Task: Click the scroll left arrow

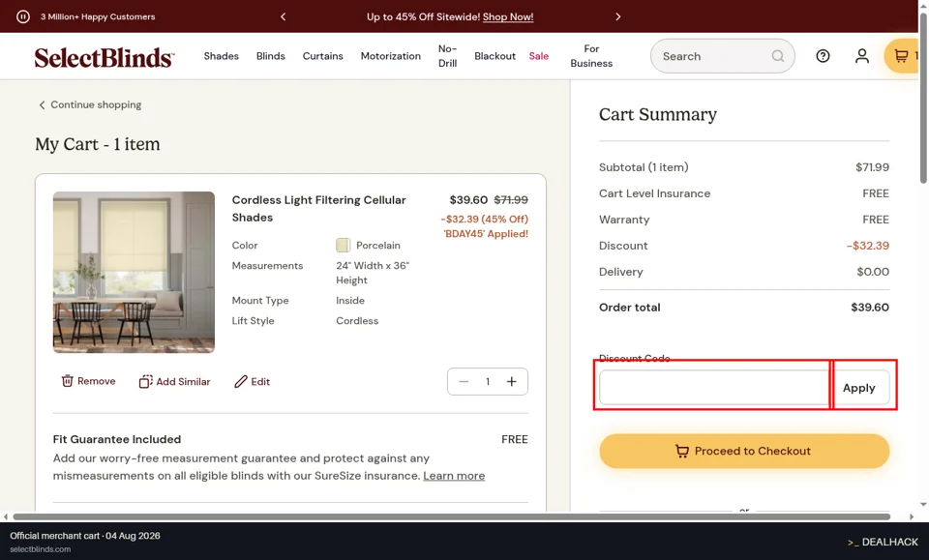Action: (x=6, y=516)
